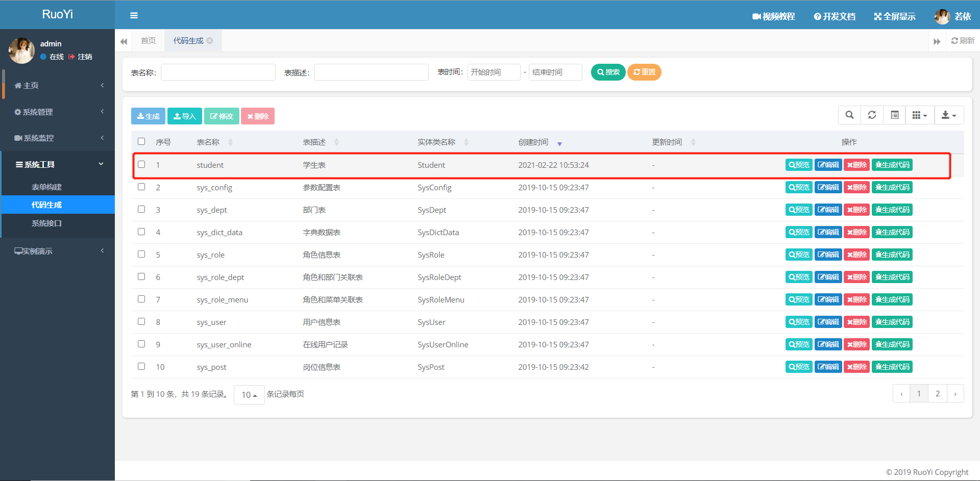
Task: Open 表单构建 in the sidebar
Action: [58, 187]
